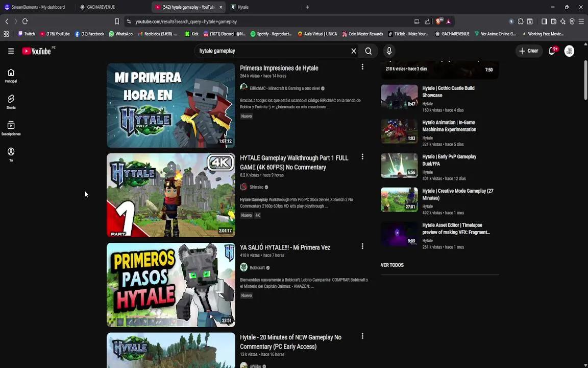Open the three-dot menu on the 4K walkthrough video
Viewport: 588px width, 368px height.
coord(362,156)
